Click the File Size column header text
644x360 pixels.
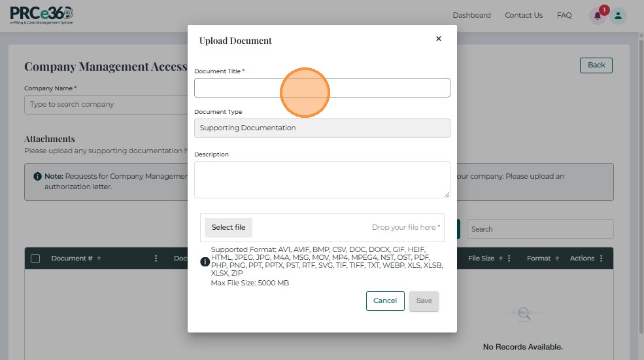pyautogui.click(x=481, y=258)
